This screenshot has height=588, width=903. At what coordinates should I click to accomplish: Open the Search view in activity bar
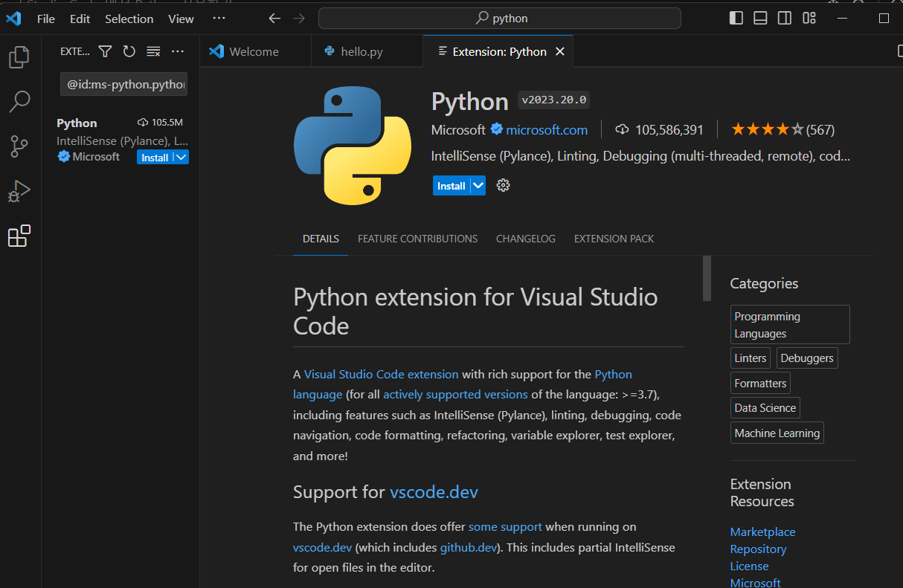pos(19,101)
